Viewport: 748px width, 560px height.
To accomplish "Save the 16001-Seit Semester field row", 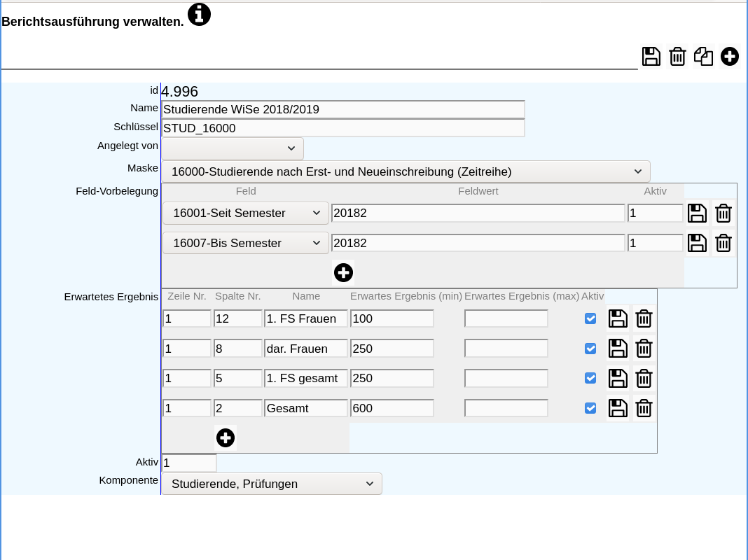I will pos(697,213).
